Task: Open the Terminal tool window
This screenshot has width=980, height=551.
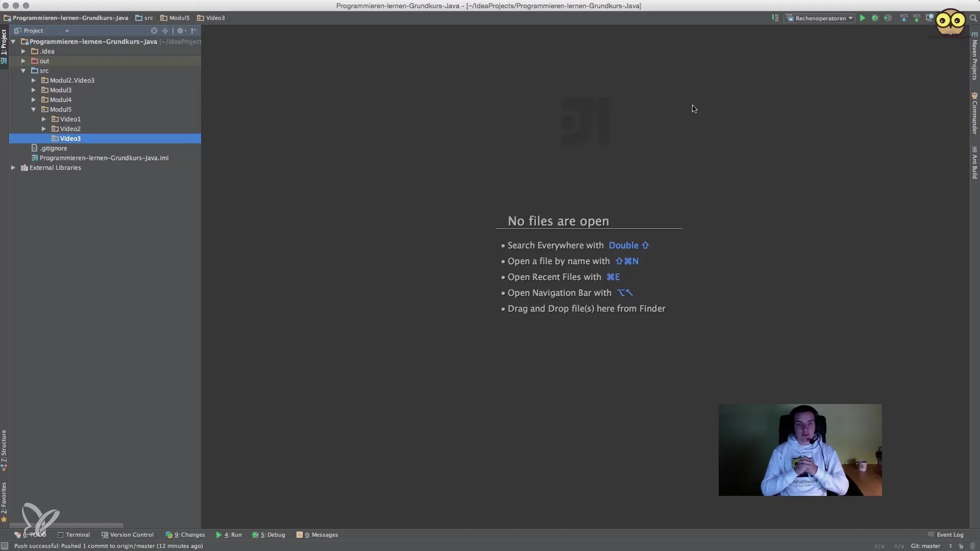Action: (x=73, y=535)
